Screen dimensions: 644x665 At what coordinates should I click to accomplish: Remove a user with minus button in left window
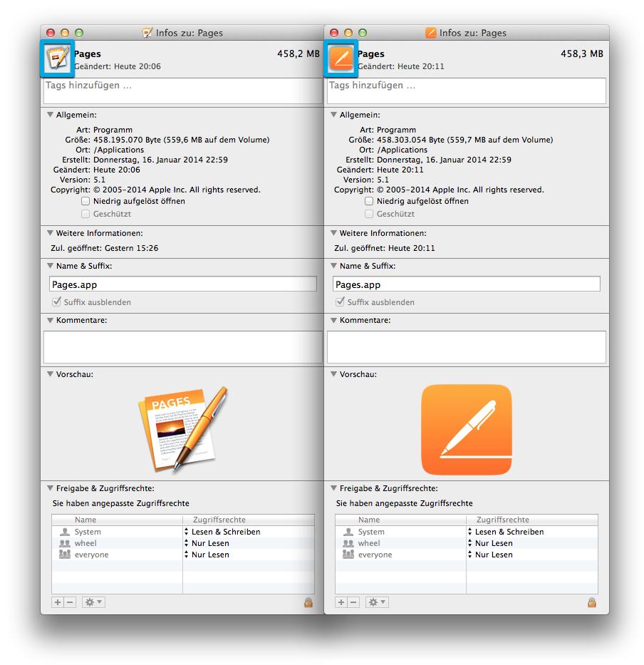tap(71, 602)
